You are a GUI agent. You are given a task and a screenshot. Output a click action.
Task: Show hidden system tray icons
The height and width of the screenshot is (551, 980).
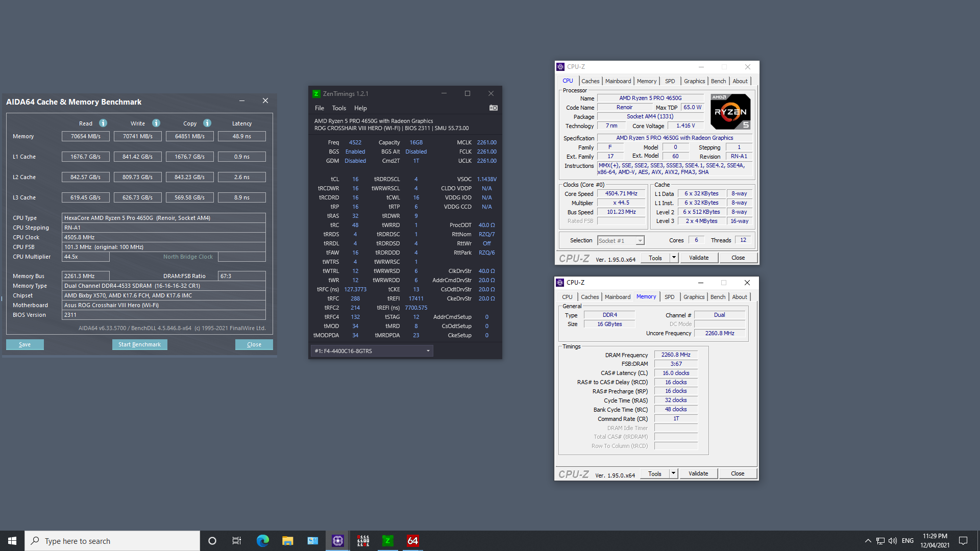868,541
